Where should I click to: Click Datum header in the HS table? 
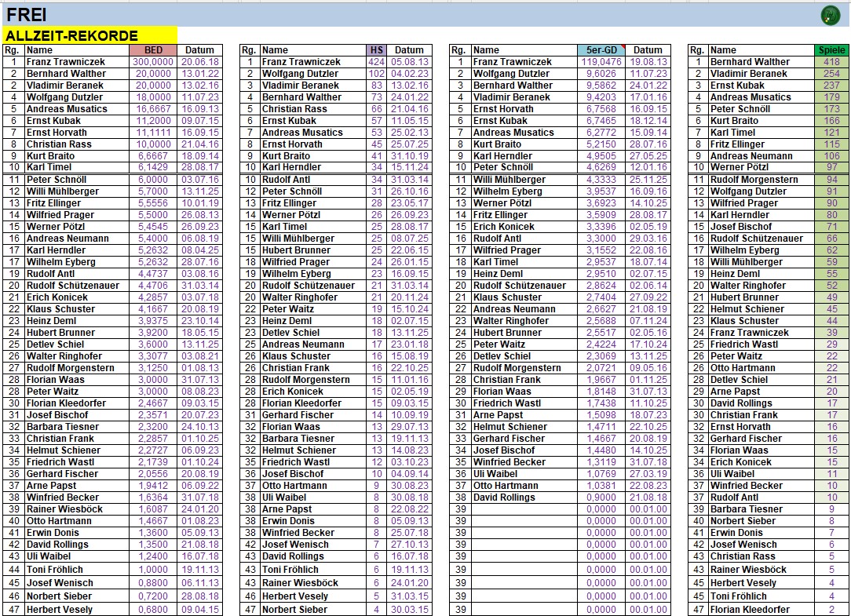[x=409, y=50]
